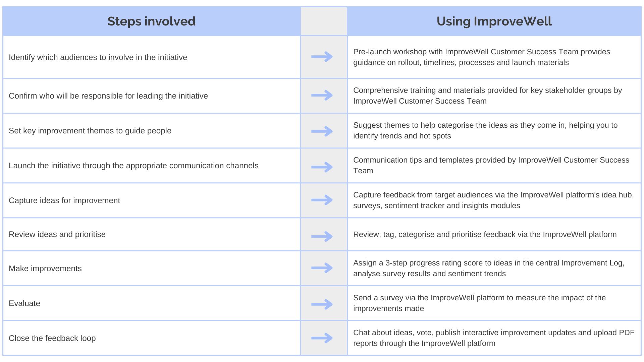Click the Using ImproveWell column header
Screen dimensions: 644x362
click(494, 21)
